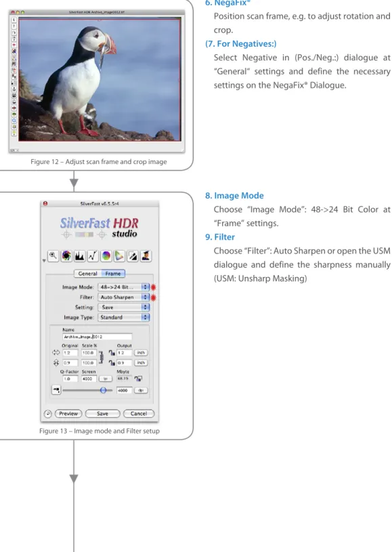Screen dimensions: 392x552
Task: Click the resolution slider blue knob
Action: coord(103,390)
